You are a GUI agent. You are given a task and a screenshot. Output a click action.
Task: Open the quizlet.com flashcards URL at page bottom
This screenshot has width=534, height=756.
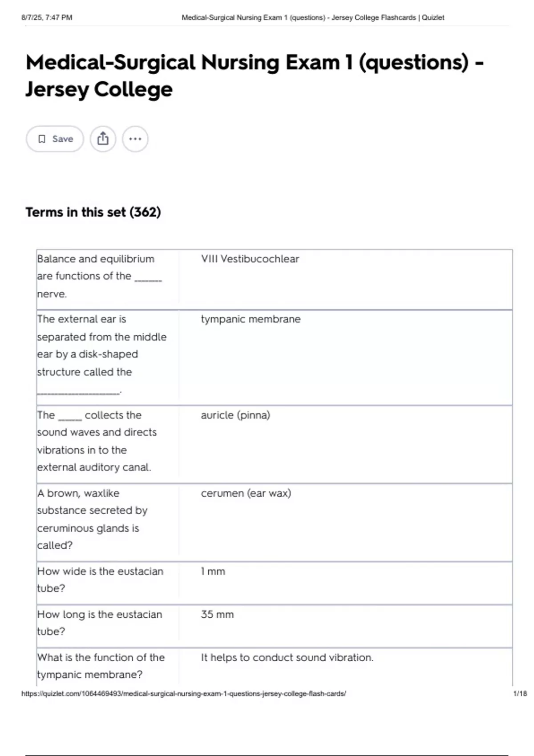(183, 693)
